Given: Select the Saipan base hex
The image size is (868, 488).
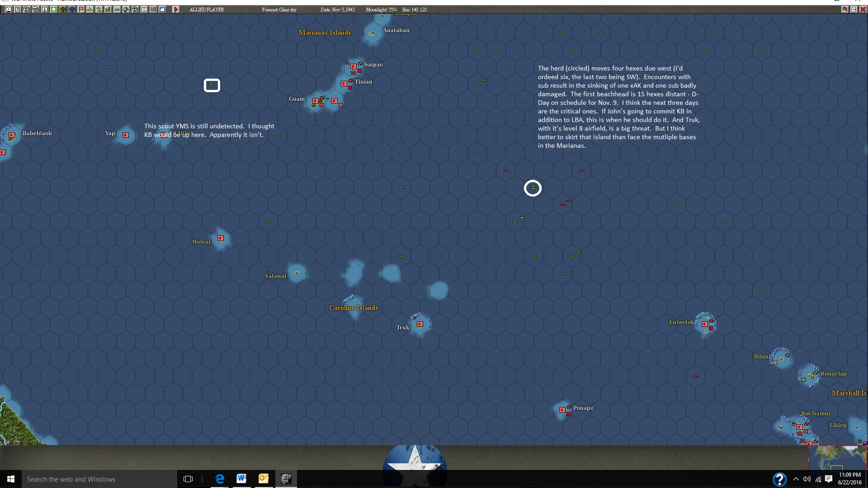Looking at the screenshot, I should [354, 67].
